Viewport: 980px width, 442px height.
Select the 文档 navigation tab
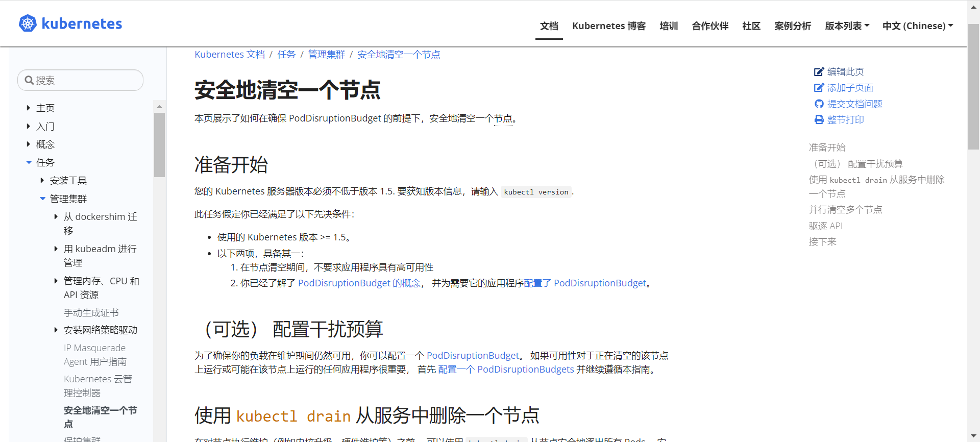tap(549, 26)
